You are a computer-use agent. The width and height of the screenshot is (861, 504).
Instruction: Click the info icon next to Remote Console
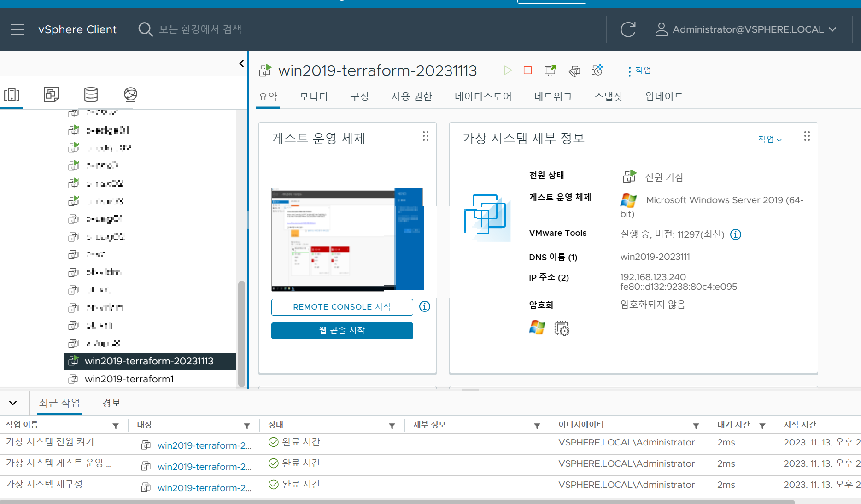(425, 306)
